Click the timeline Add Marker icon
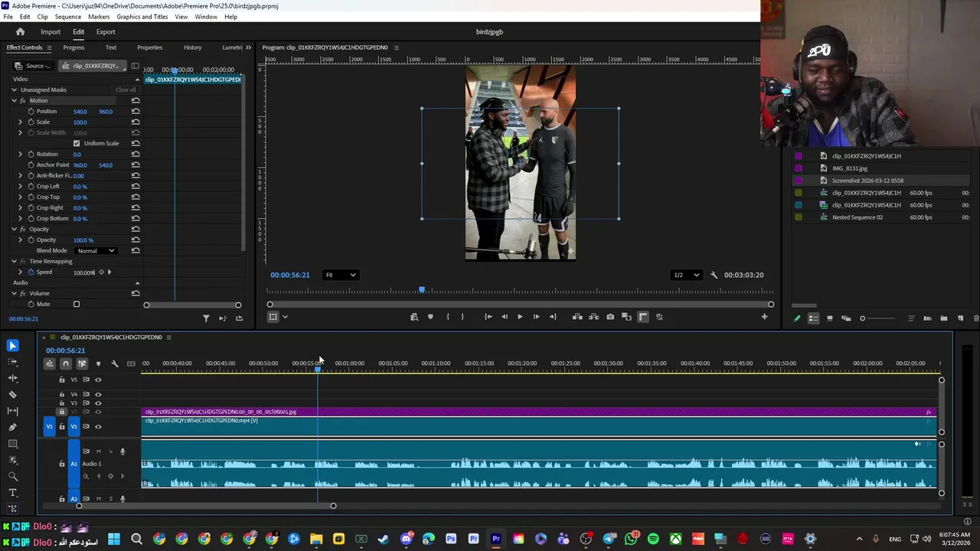Image resolution: width=980 pixels, height=551 pixels. click(98, 364)
